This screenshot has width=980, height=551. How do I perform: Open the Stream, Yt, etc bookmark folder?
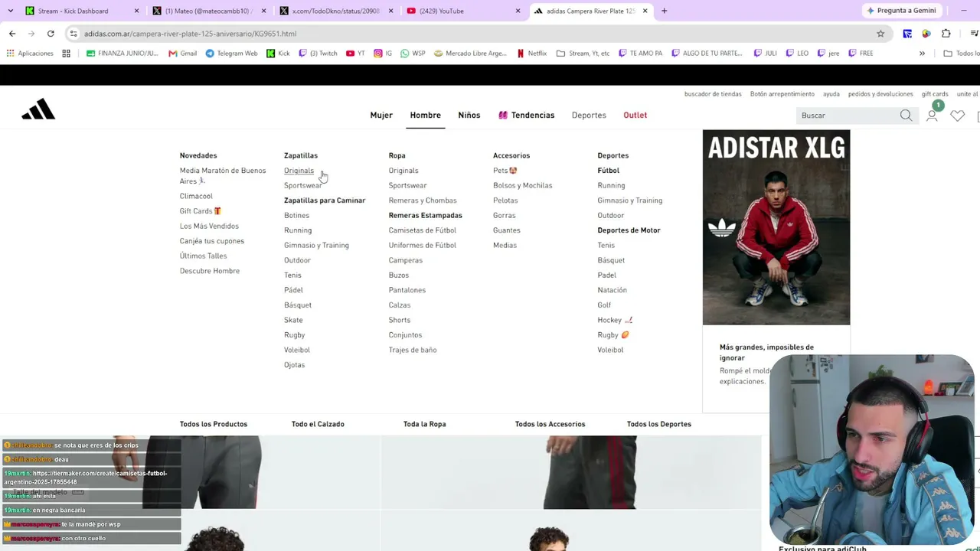583,54
